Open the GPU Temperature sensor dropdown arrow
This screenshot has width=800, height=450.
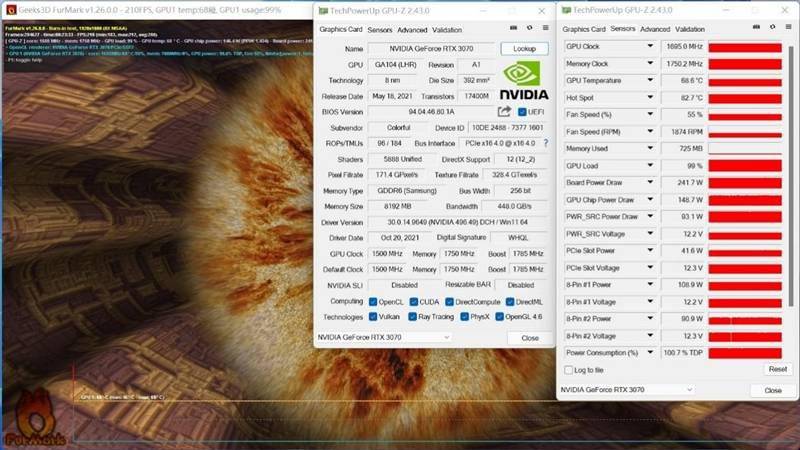tap(650, 80)
